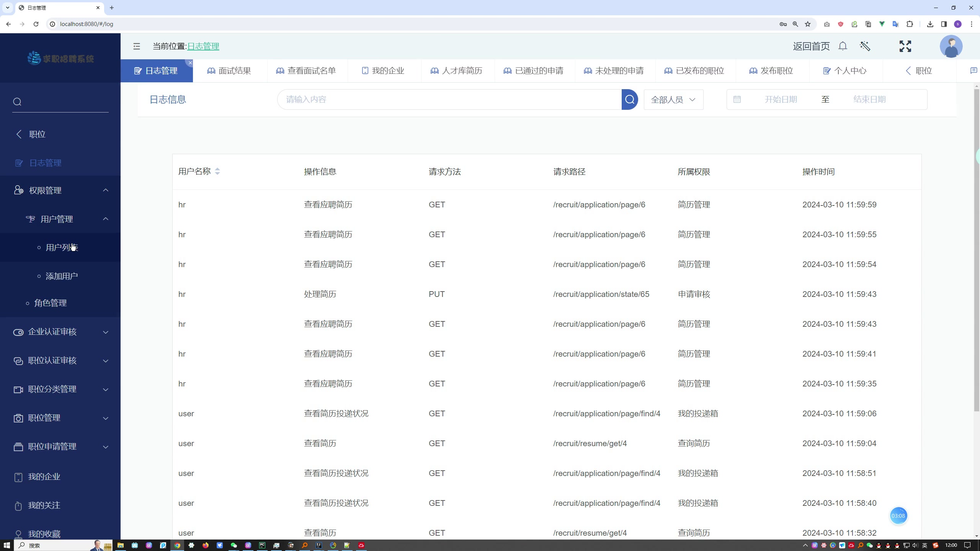
Task: Open Windows Start menu
Action: click(7, 545)
